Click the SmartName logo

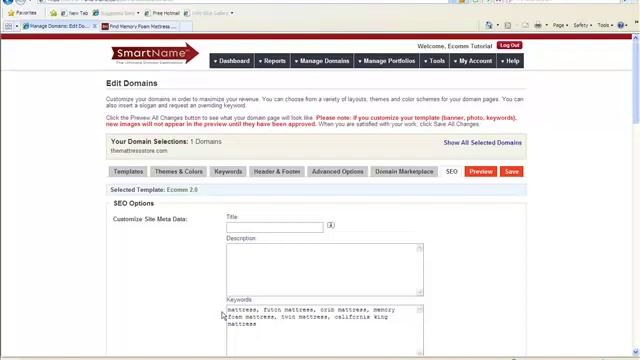tap(155, 53)
